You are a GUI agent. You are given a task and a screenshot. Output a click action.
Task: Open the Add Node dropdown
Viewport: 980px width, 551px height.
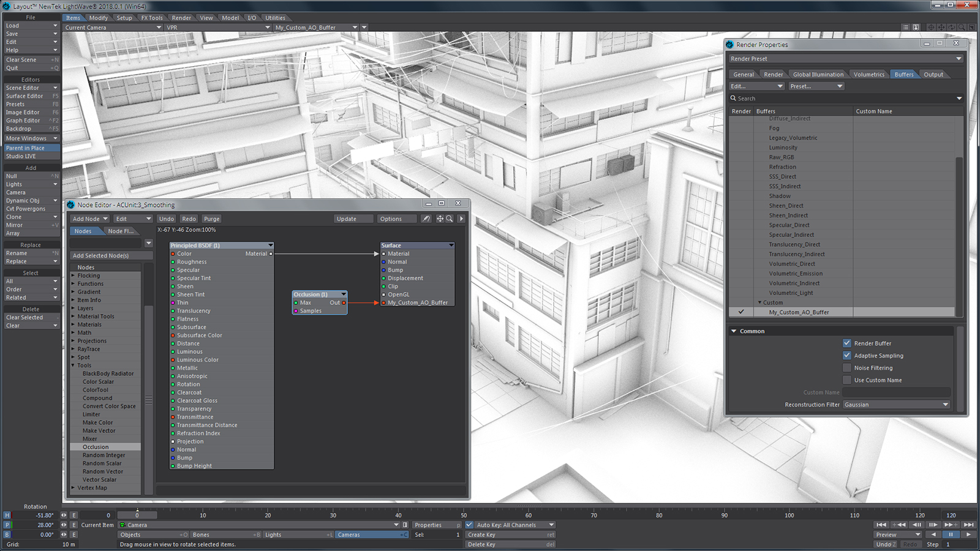coord(89,219)
